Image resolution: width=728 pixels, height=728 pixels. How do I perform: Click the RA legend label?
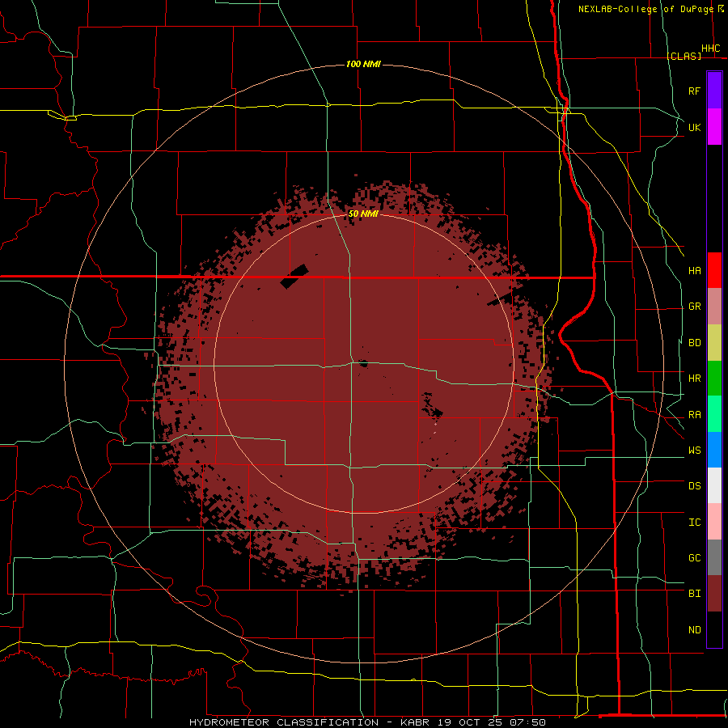click(x=694, y=415)
